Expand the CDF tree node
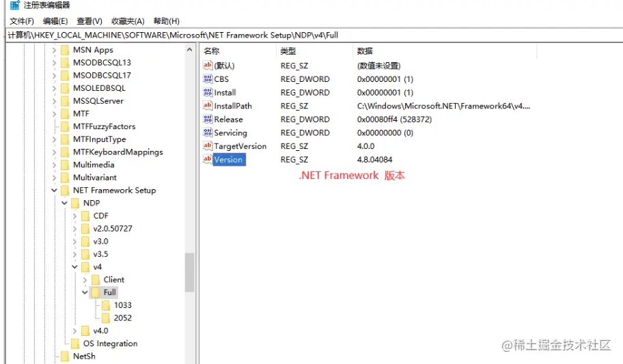The height and width of the screenshot is (364, 623). pos(74,216)
